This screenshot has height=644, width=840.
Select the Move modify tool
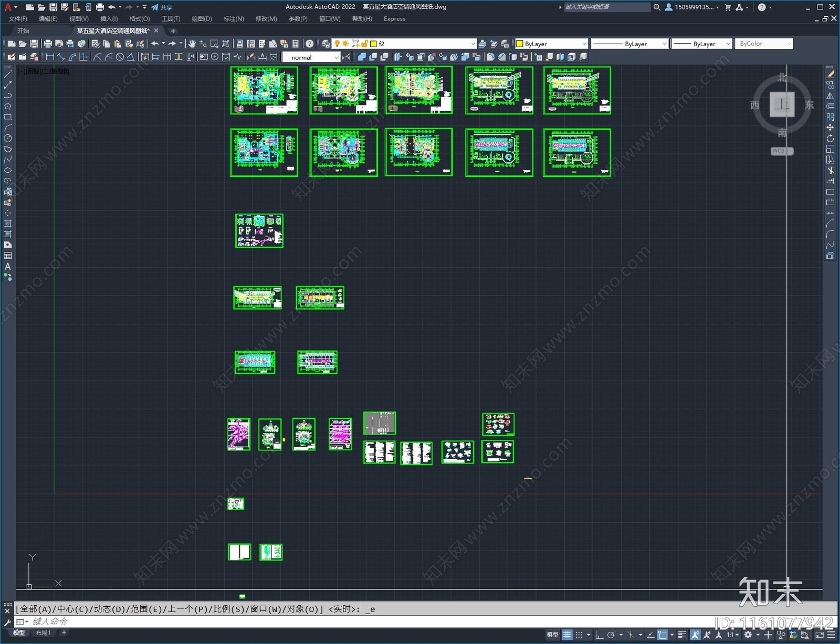point(830,128)
